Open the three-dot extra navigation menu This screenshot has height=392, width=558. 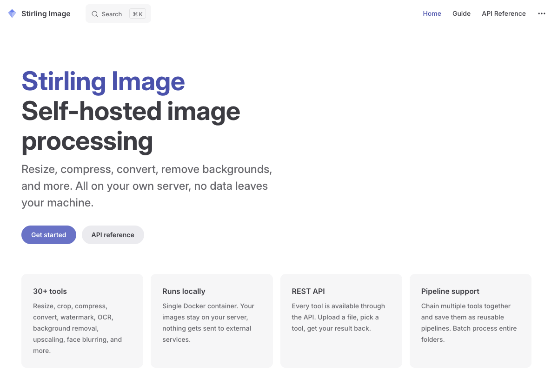(541, 13)
